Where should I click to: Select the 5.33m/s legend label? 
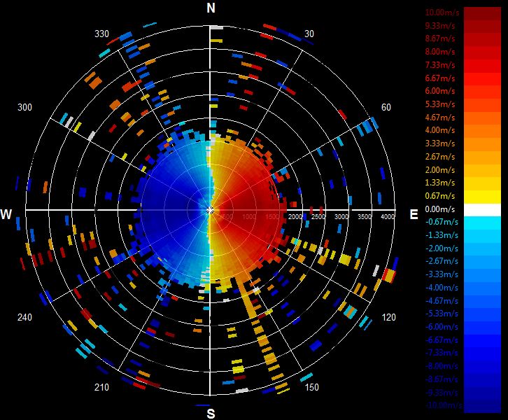point(440,104)
